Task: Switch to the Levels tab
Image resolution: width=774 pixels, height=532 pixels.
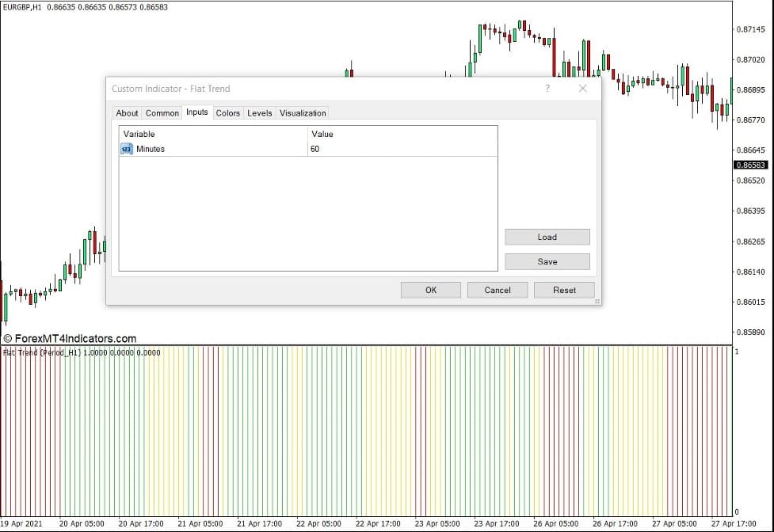Action: [x=259, y=112]
